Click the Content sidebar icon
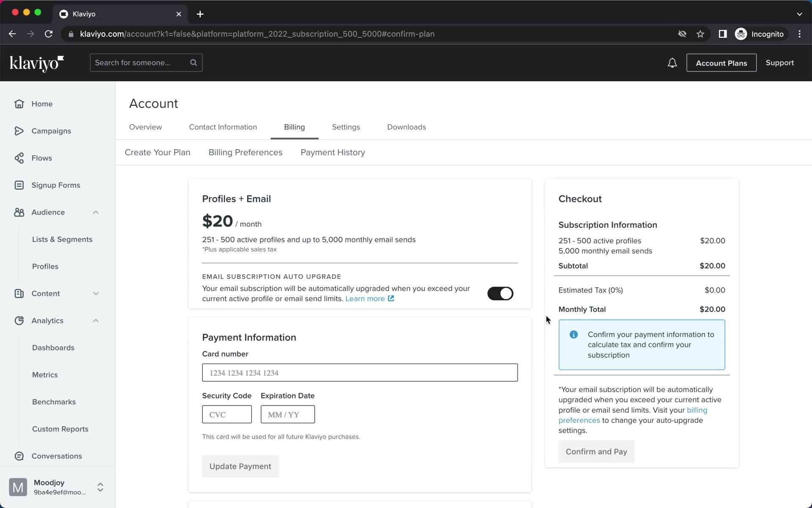This screenshot has width=812, height=508. pyautogui.click(x=19, y=293)
